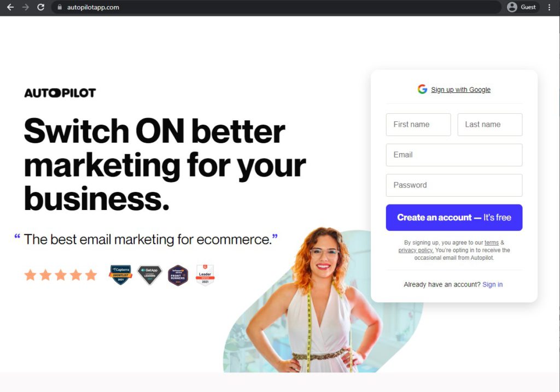Click the browser forward arrow

click(25, 7)
